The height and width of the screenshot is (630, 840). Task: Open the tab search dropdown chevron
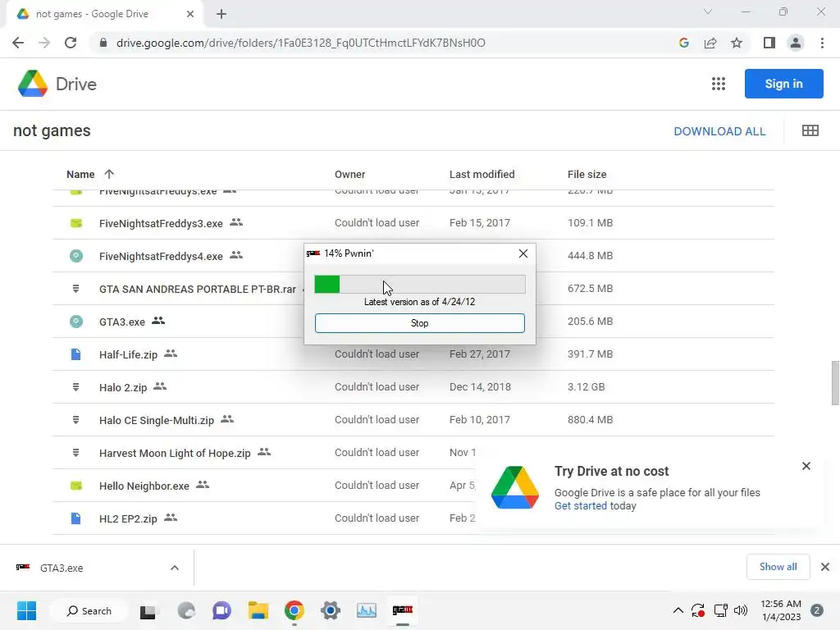pyautogui.click(x=708, y=11)
